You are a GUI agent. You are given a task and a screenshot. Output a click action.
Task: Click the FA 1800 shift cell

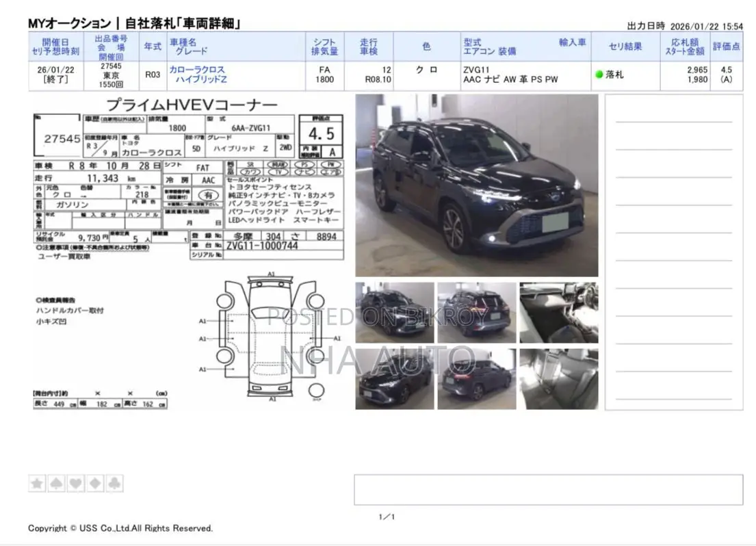(x=324, y=75)
